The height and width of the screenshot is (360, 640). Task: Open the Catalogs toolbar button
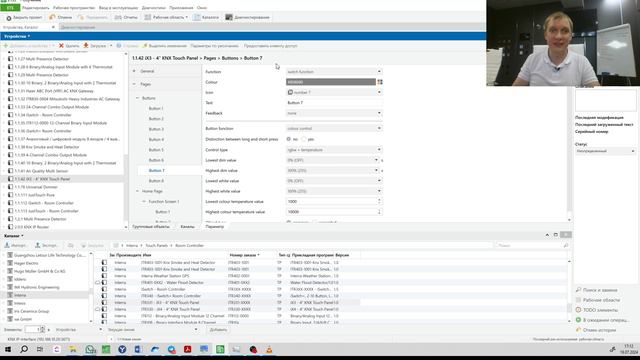206,17
